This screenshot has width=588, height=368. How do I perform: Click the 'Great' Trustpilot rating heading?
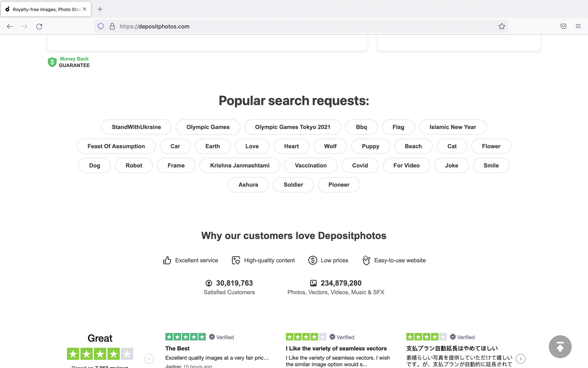point(100,338)
